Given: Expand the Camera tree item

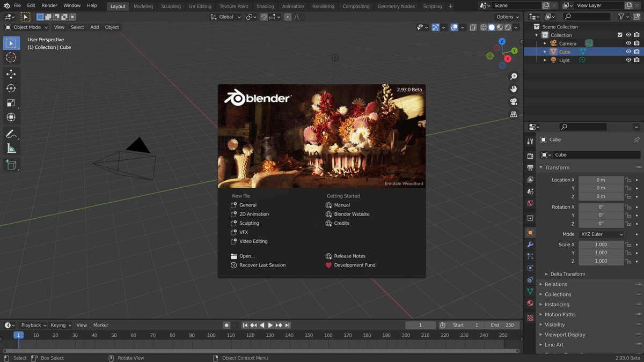Looking at the screenshot, I should coord(545,43).
